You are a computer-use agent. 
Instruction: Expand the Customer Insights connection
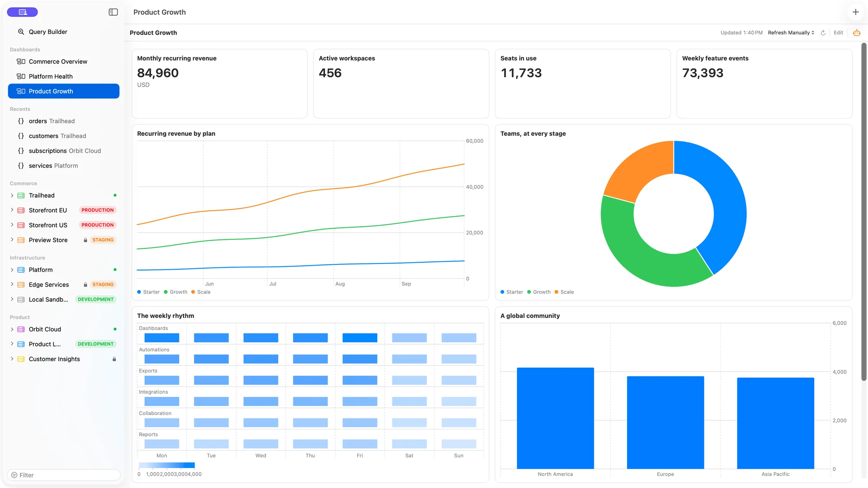click(x=12, y=359)
